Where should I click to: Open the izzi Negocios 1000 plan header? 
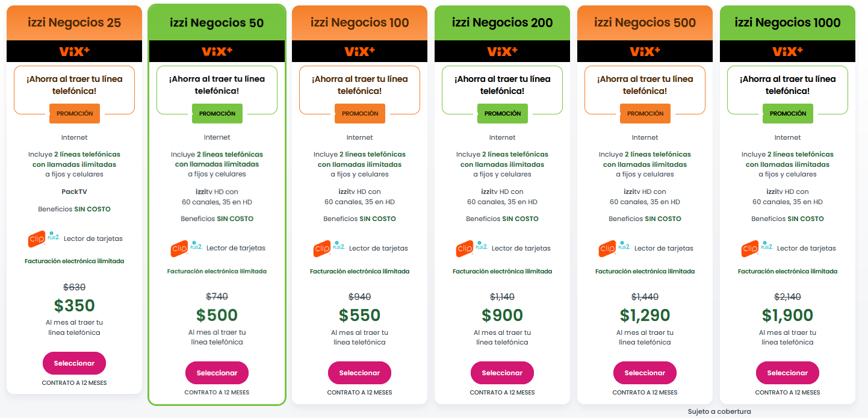coord(787,23)
